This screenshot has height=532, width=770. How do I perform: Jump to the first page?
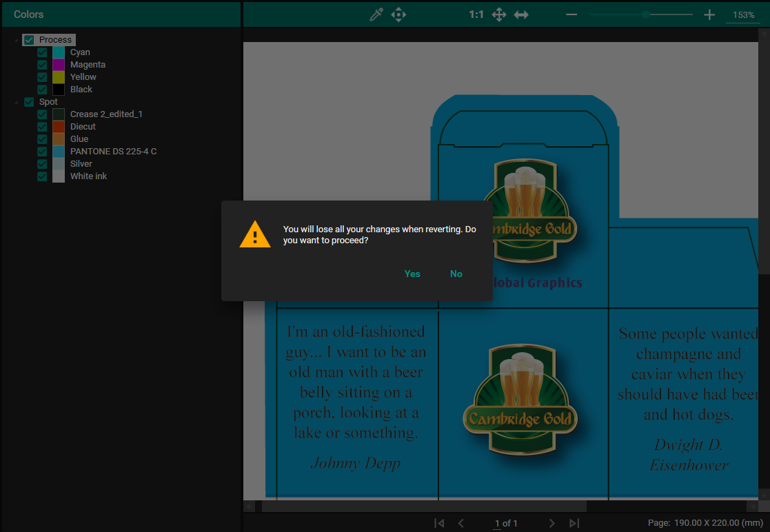[x=439, y=523]
